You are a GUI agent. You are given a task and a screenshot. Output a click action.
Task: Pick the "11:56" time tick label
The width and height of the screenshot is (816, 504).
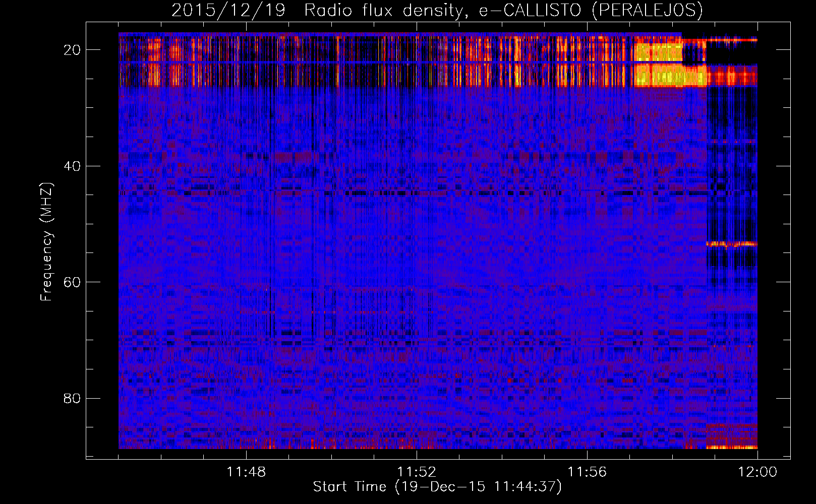coord(587,472)
